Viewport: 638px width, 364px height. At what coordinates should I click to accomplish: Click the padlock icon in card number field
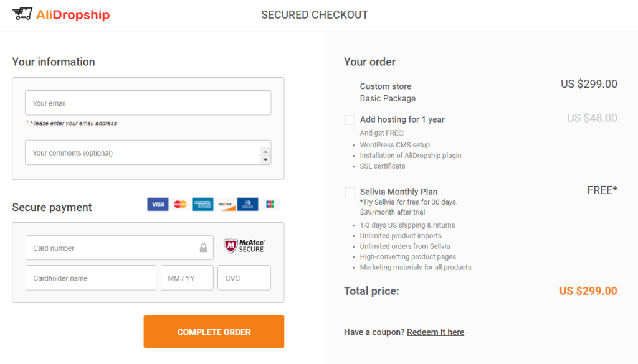(204, 248)
